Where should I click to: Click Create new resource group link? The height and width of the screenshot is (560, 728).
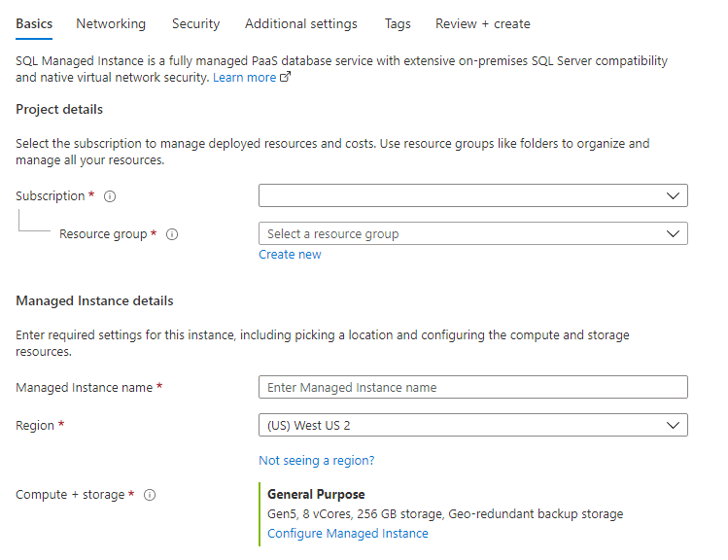click(x=290, y=255)
